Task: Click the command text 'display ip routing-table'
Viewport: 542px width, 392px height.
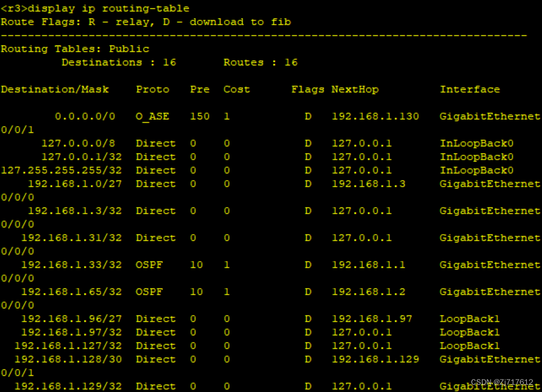Action: (x=109, y=8)
